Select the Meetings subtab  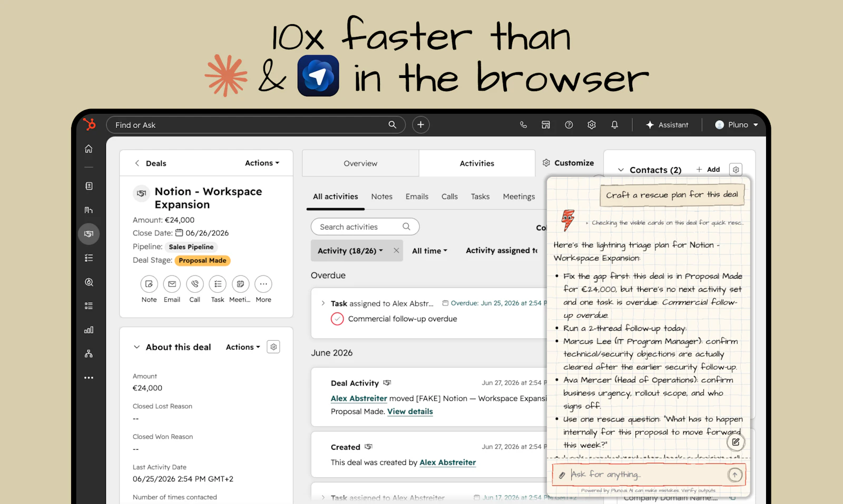519,196
